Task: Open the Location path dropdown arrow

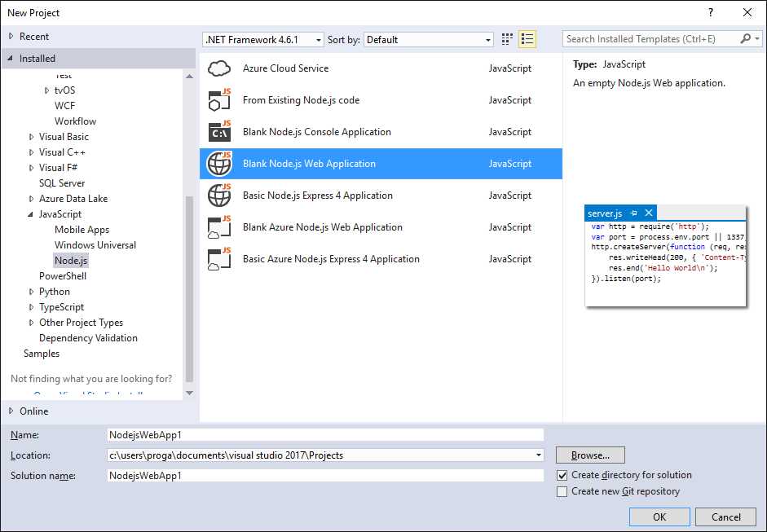Action: 539,455
